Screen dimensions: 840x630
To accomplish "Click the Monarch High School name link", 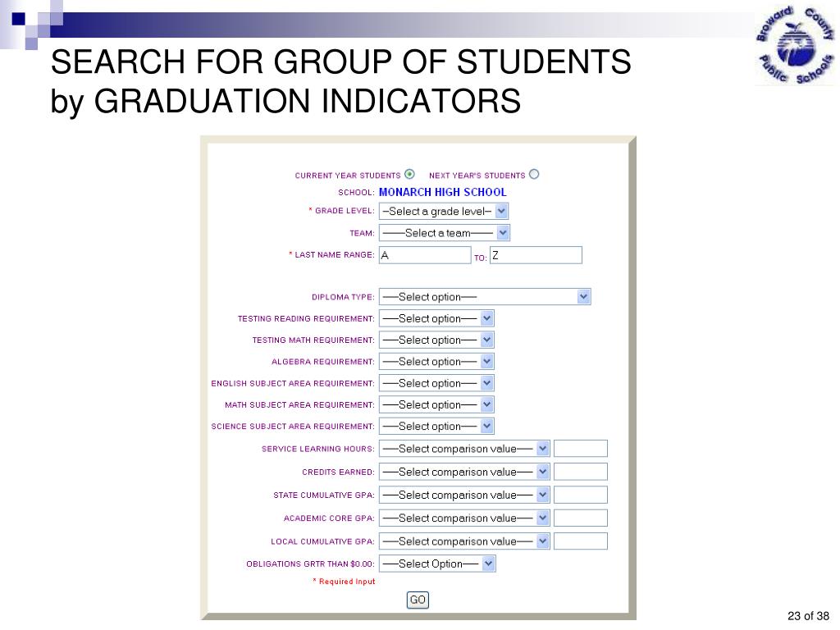I will 442,192.
